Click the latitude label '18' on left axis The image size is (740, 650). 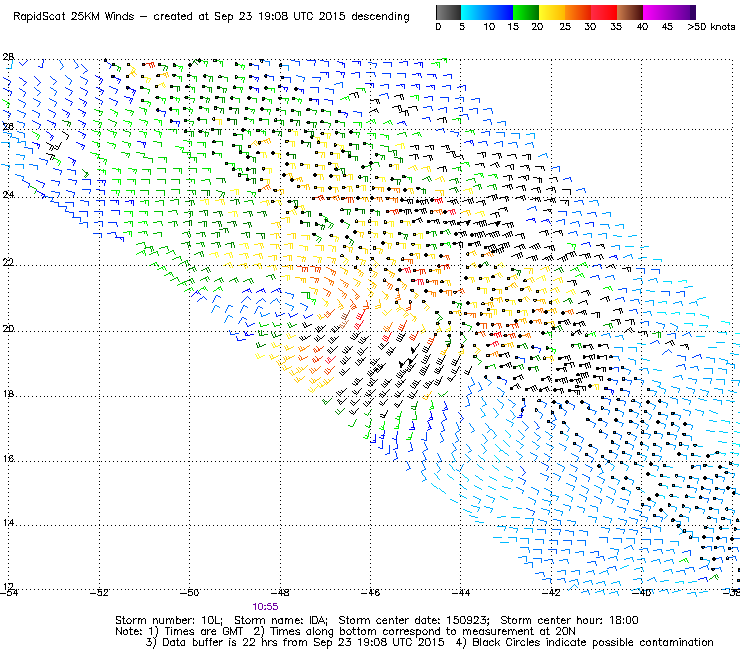pos(8,394)
